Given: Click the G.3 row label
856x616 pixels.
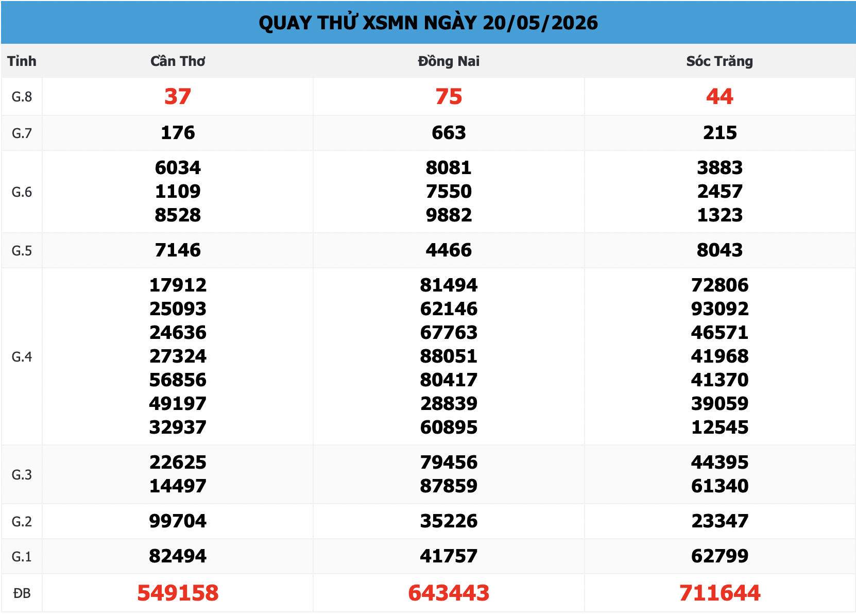Looking at the screenshot, I should point(22,475).
